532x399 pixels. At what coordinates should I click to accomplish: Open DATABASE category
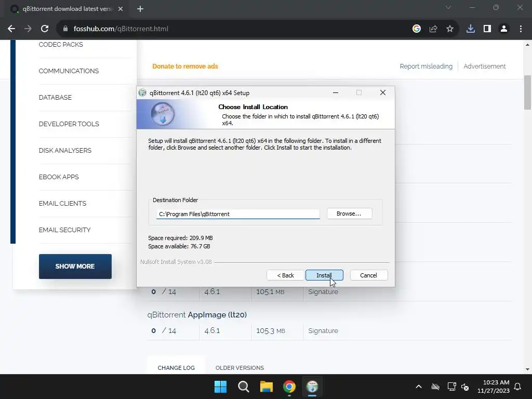(x=55, y=97)
